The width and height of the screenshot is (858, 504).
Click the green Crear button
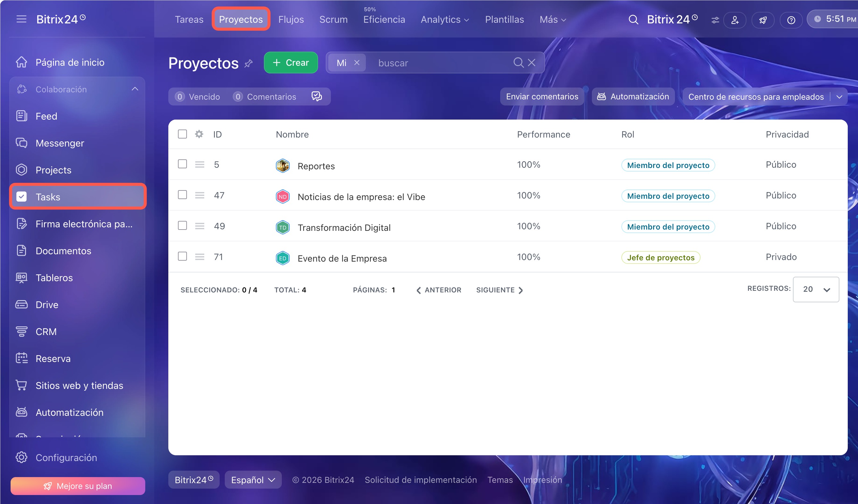291,62
